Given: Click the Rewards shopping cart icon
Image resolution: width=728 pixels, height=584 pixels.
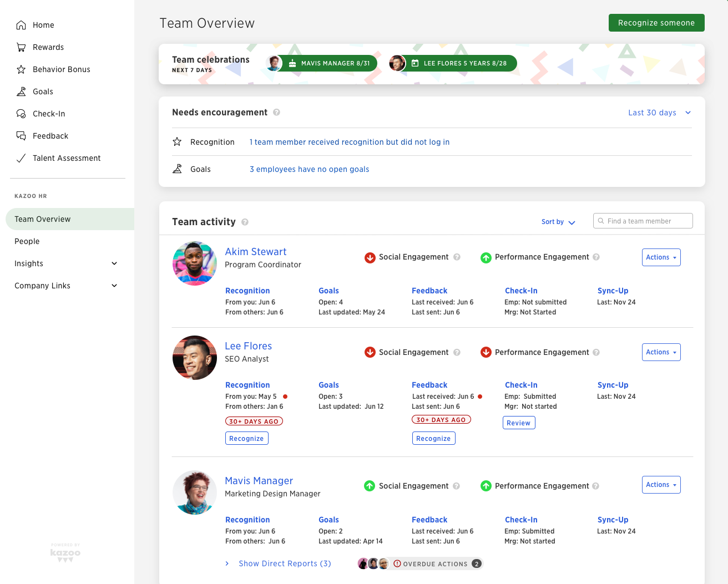Looking at the screenshot, I should point(21,47).
